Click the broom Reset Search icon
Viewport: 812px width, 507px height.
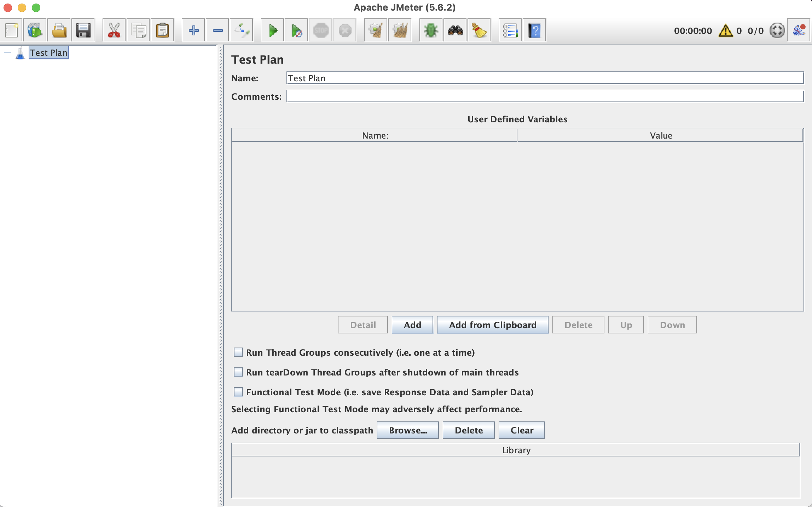click(479, 30)
